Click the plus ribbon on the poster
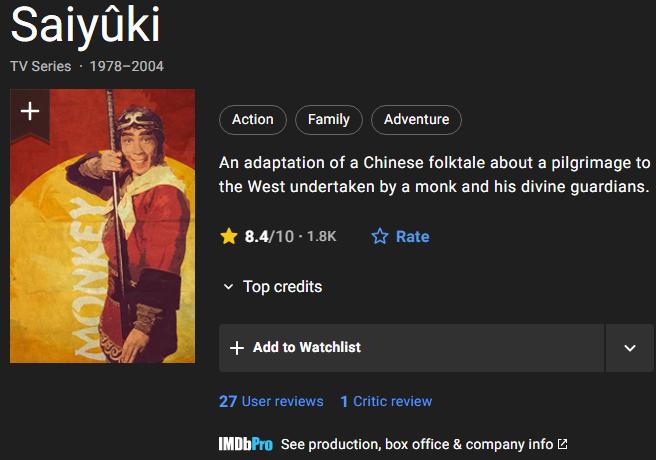 (x=30, y=111)
